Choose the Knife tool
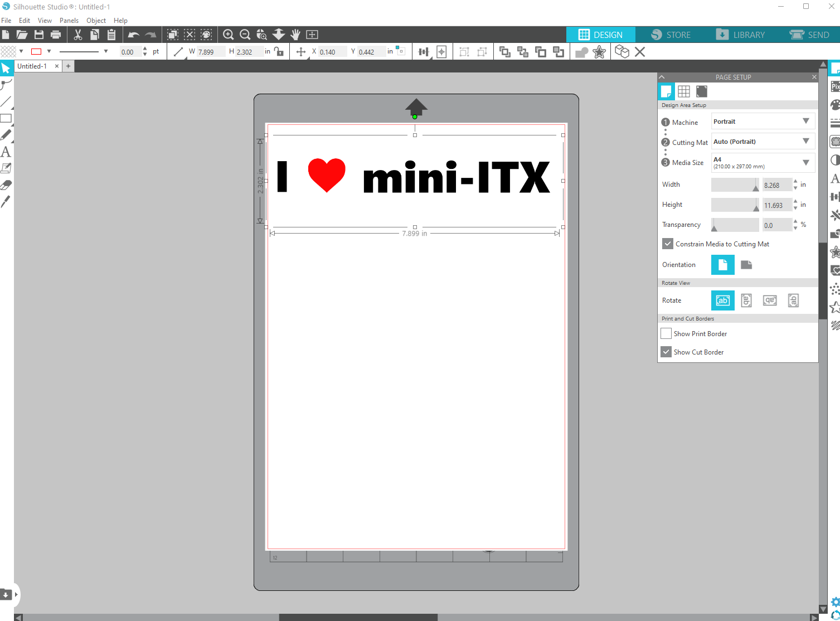The width and height of the screenshot is (840, 621). click(6, 202)
